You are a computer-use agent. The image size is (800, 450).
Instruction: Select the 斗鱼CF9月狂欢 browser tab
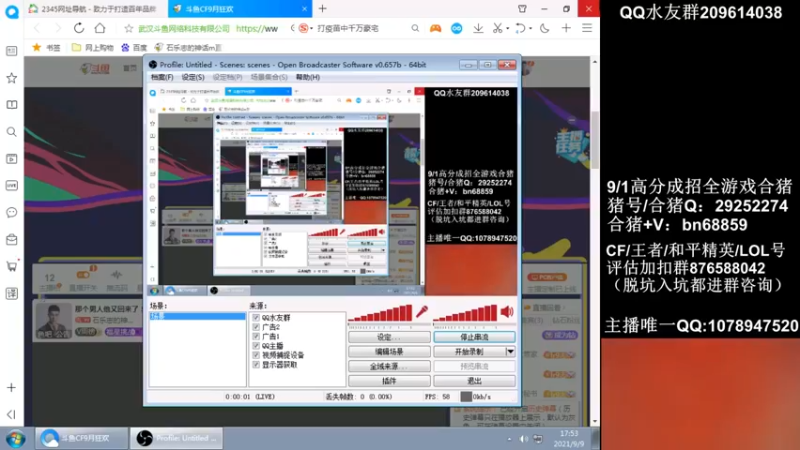pos(240,9)
